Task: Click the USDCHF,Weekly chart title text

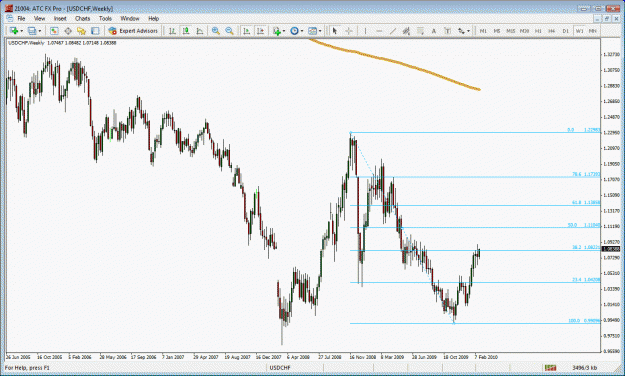Action: click(27, 43)
